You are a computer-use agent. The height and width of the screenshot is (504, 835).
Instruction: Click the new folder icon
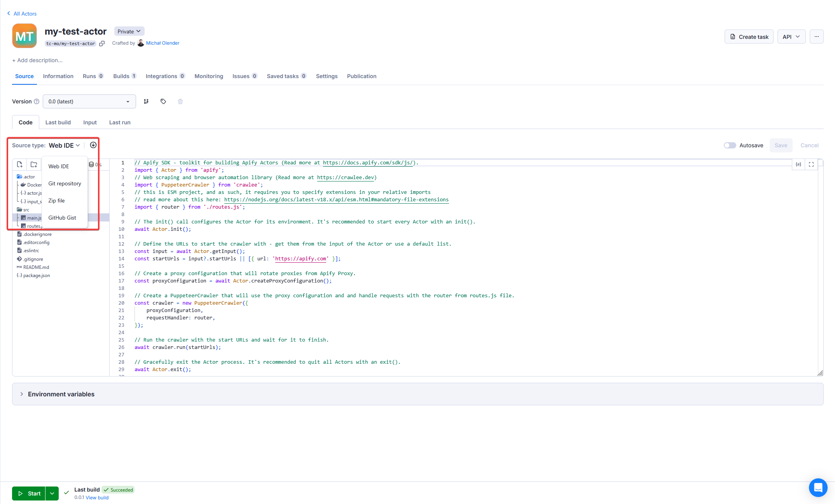34,164
